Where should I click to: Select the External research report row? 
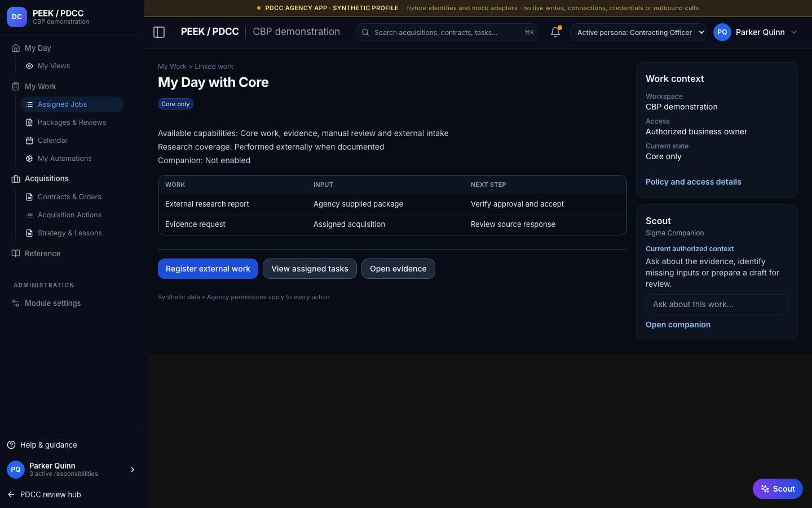[392, 204]
